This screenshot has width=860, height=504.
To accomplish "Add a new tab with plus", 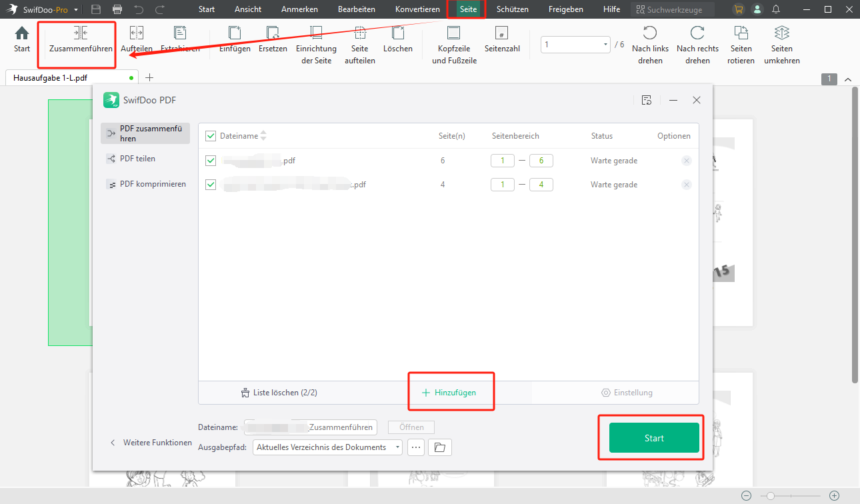I will pos(149,78).
